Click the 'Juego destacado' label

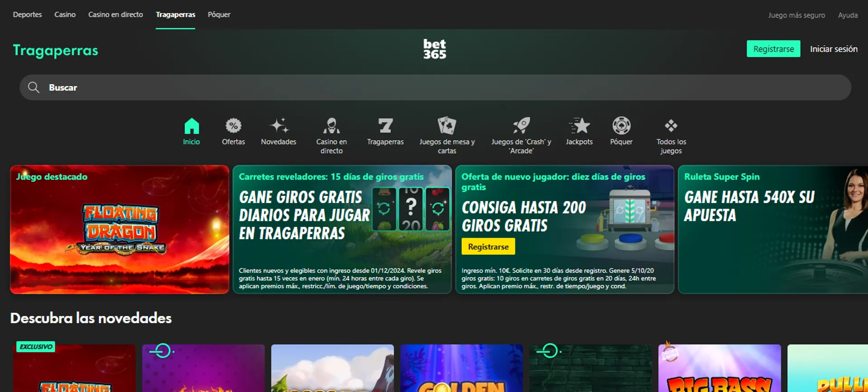(52, 177)
